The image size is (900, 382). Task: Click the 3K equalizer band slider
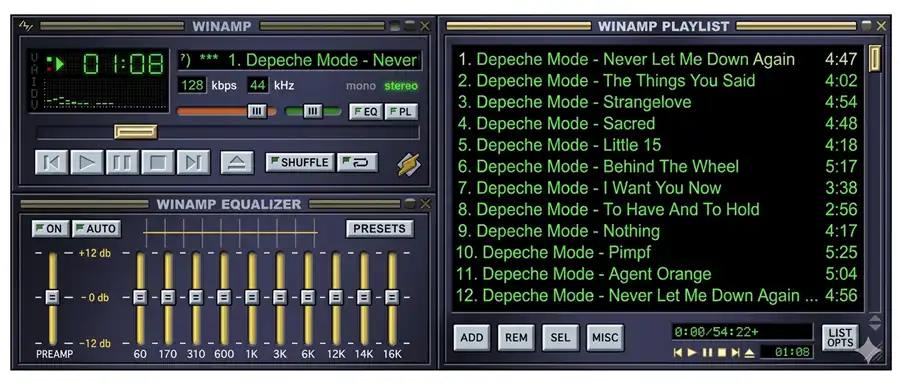click(x=280, y=297)
